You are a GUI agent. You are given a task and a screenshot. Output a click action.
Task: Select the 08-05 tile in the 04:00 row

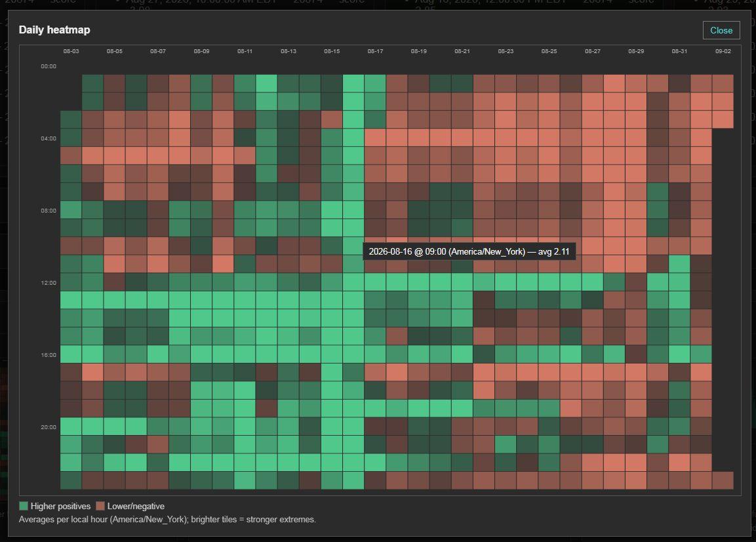(x=114, y=138)
